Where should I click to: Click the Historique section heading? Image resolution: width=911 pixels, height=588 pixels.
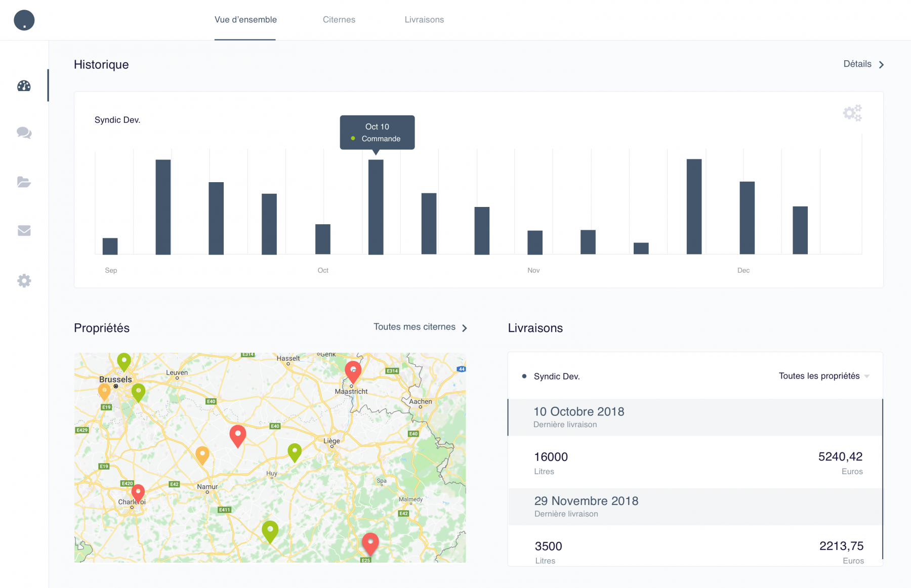click(x=101, y=65)
